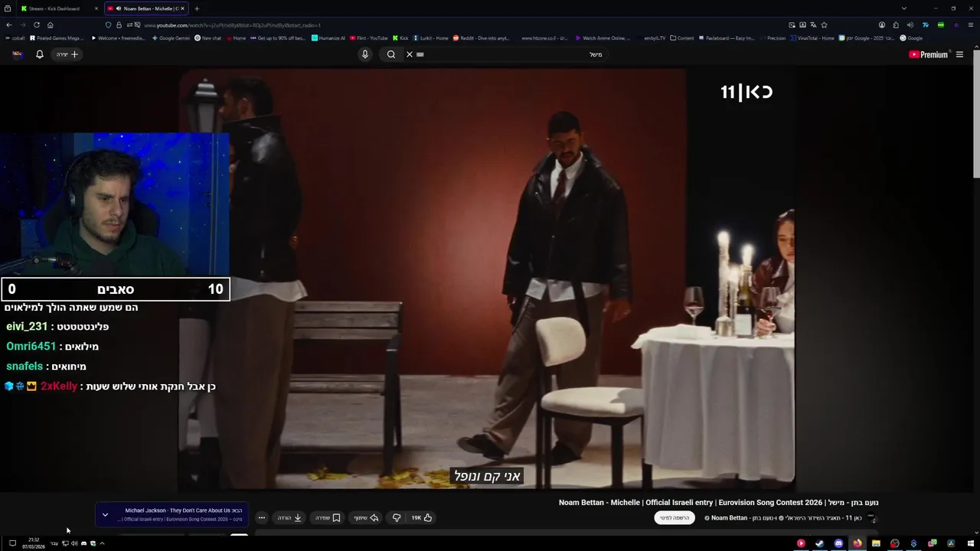
Task: Open the Google Gemini bookmark
Action: click(171, 37)
